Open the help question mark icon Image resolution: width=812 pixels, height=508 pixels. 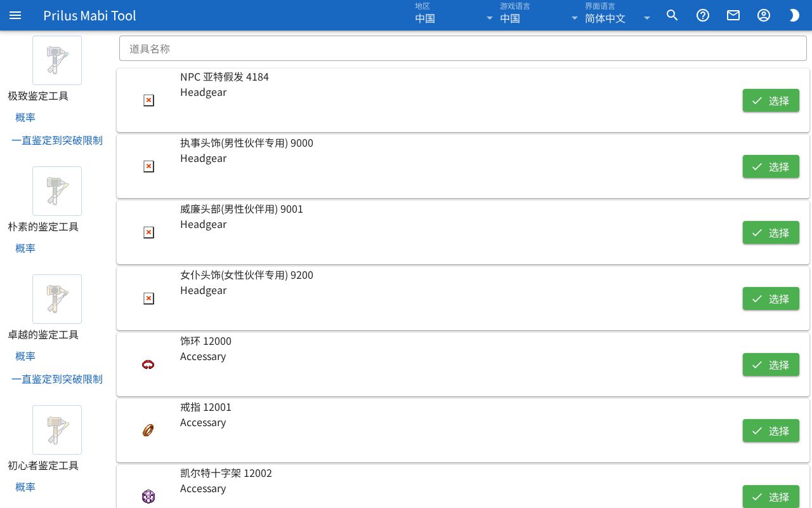(703, 15)
